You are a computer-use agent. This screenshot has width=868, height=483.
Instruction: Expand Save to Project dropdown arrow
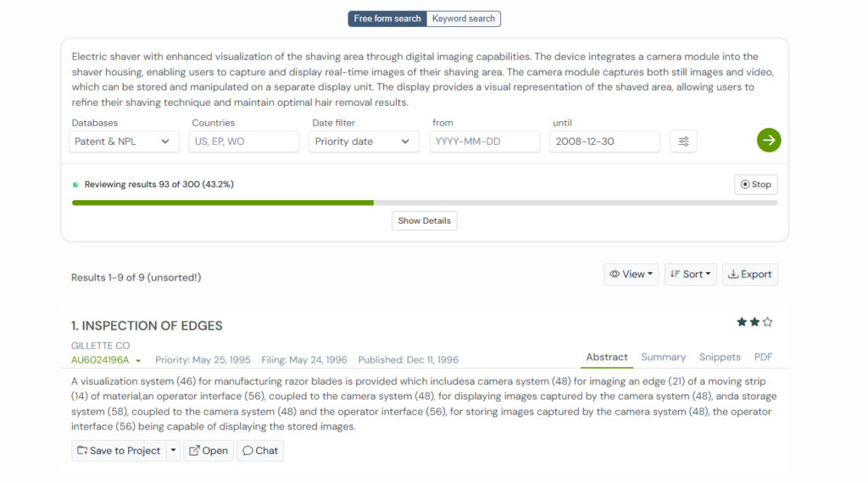174,451
